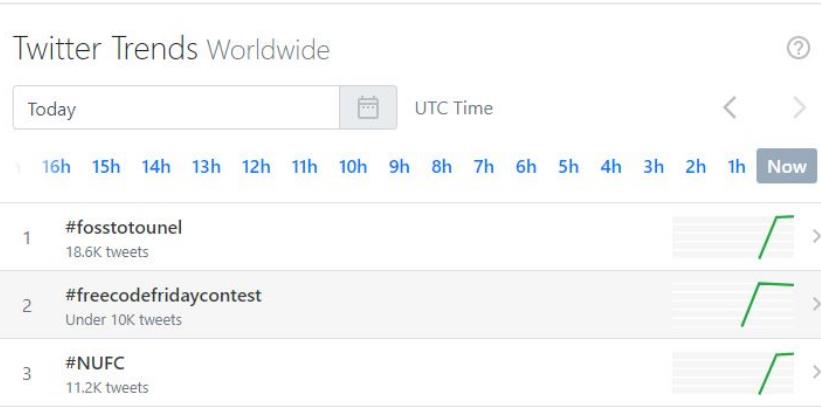The image size is (821, 417).
Task: Expand #fosstotounel trend chevron
Action: pos(815,237)
